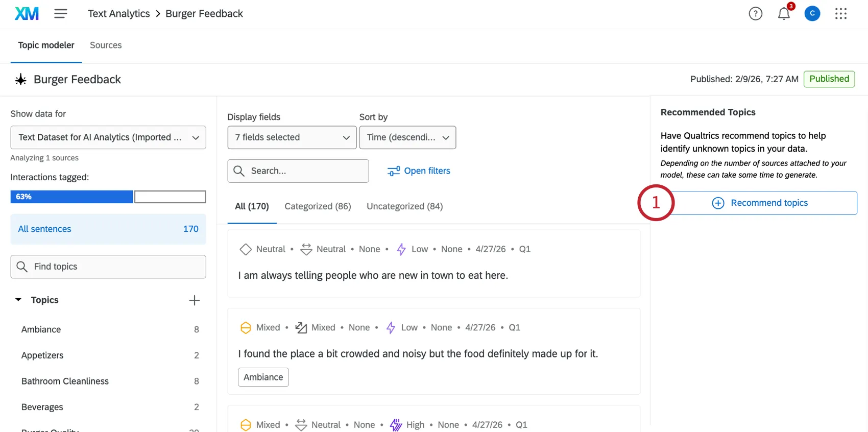Click the Burger Feedback model title
The image size is (868, 432).
(77, 80)
